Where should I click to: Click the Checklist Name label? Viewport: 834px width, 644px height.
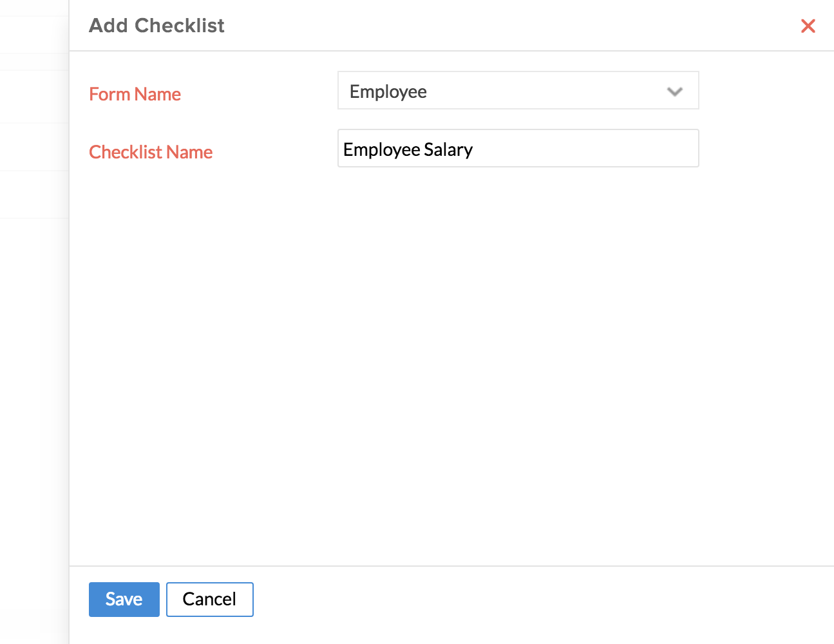(151, 152)
